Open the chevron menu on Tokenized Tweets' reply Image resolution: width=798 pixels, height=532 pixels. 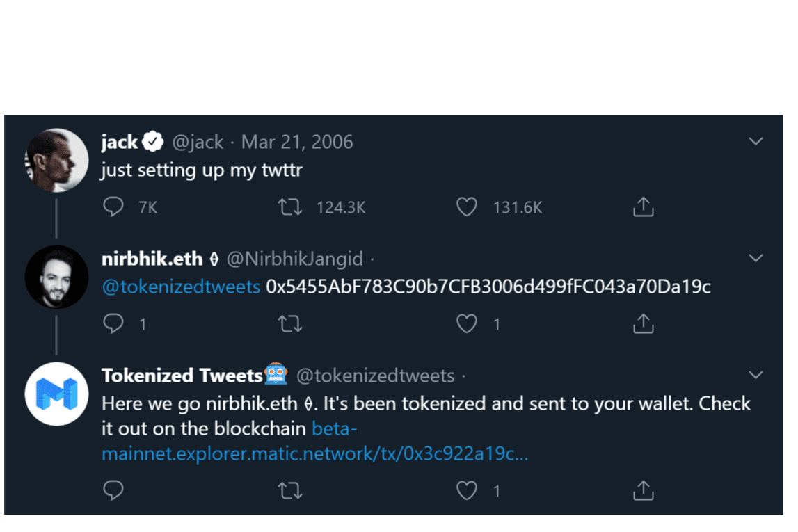pyautogui.click(x=756, y=375)
